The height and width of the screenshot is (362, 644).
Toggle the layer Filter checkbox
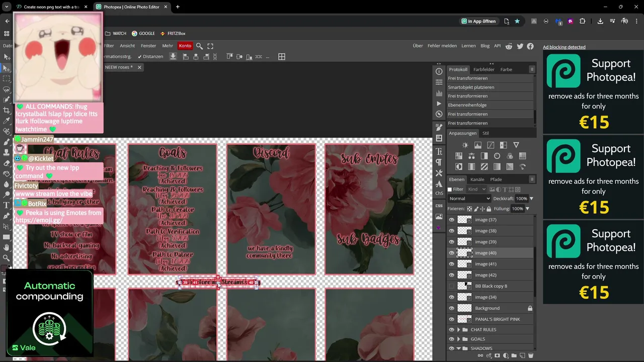[450, 190]
